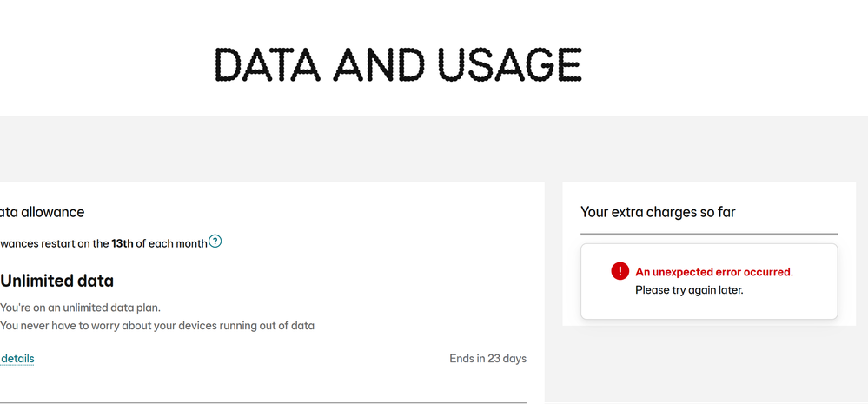Click the 'Unlimited data' heading
Viewport: 868px width, 404px height.
[x=57, y=281]
